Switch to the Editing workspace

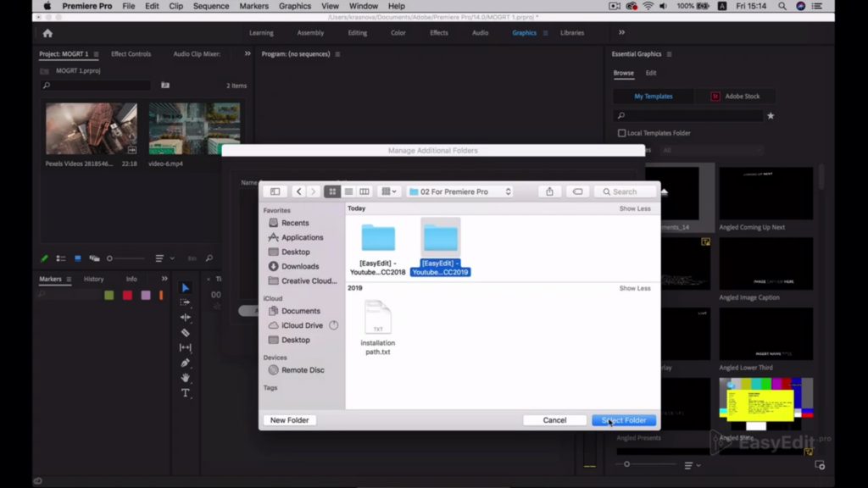point(357,33)
